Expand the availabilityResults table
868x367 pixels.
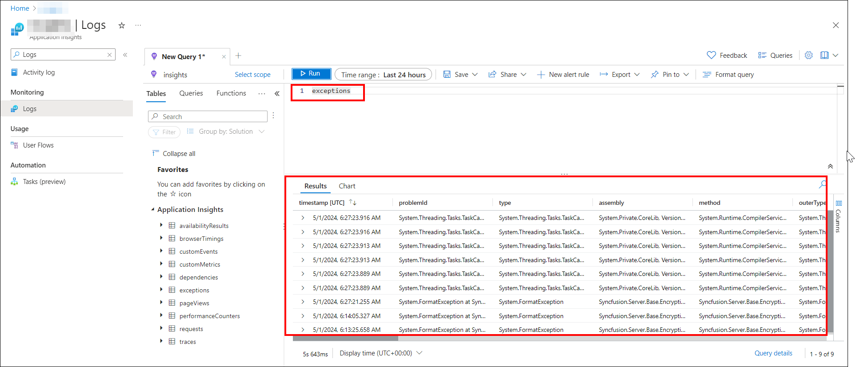click(161, 225)
